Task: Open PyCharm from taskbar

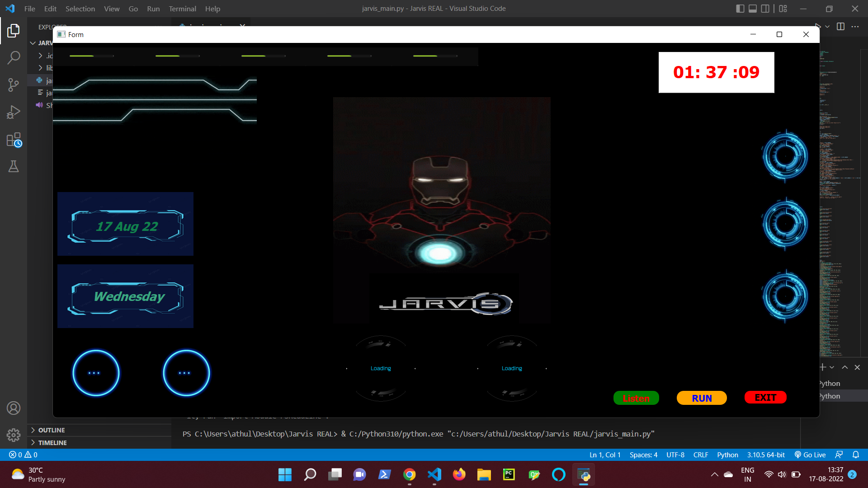Action: pos(509,474)
